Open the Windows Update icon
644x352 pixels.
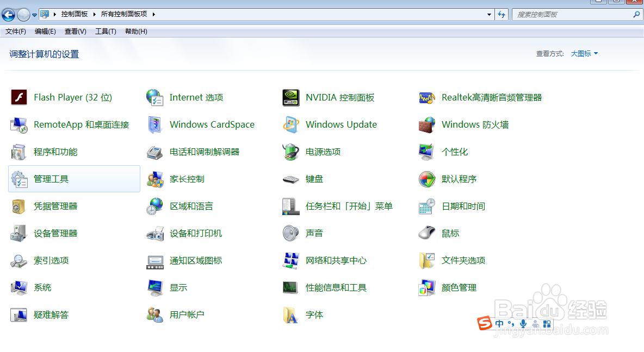pos(291,125)
